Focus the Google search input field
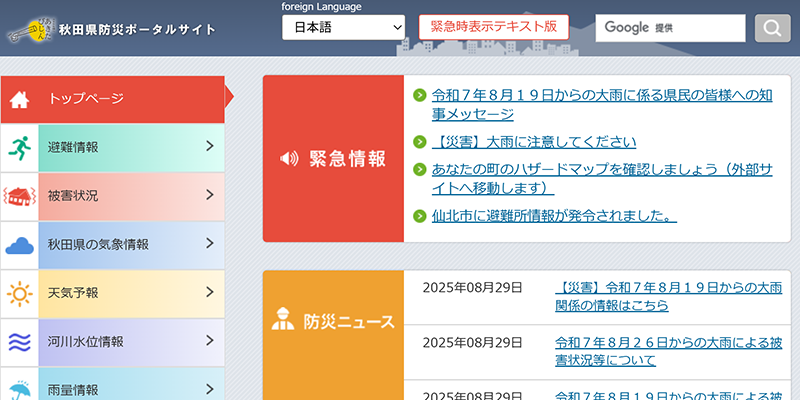 click(670, 28)
